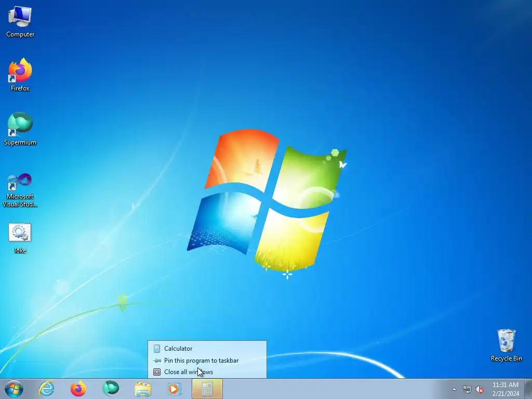532x399 pixels.
Task: Launch Internet Explorer from the taskbar
Action: click(46, 389)
